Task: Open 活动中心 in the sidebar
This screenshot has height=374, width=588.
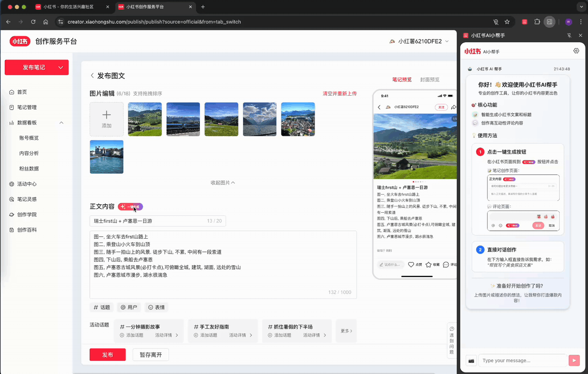Action: (27, 184)
